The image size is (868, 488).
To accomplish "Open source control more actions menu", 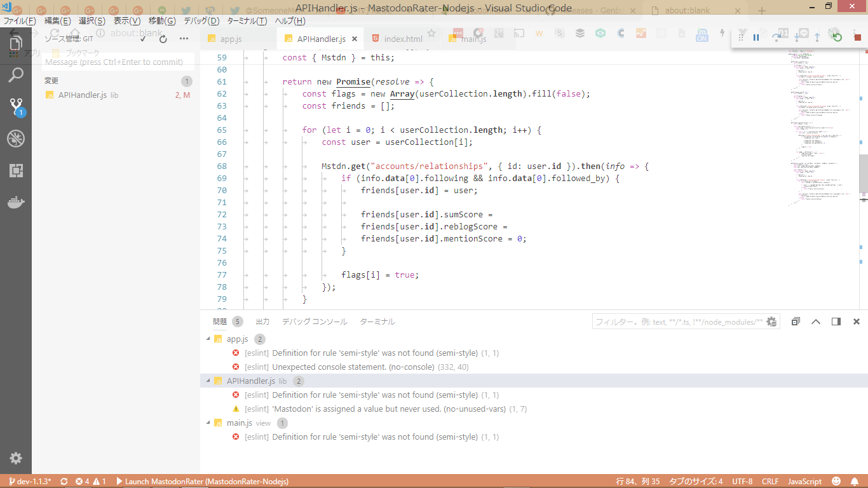I will [x=184, y=39].
